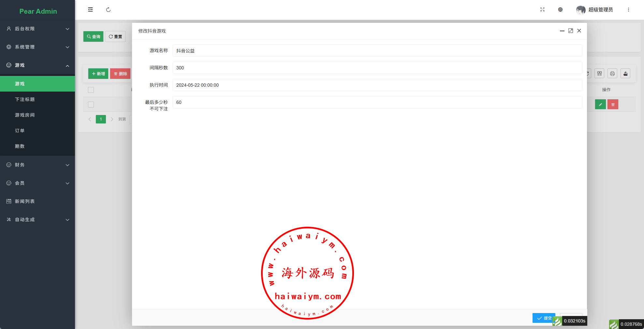Click the red trash icon in the table row
644x329 pixels.
(x=613, y=105)
